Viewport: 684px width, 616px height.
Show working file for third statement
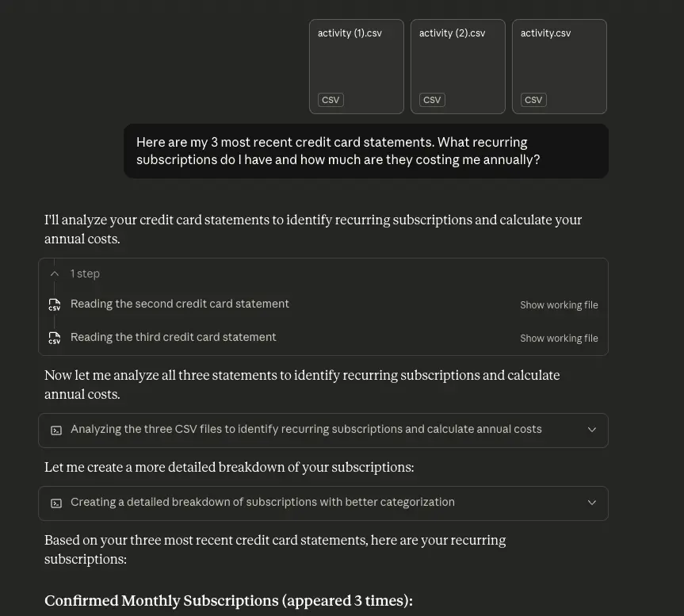[559, 339]
